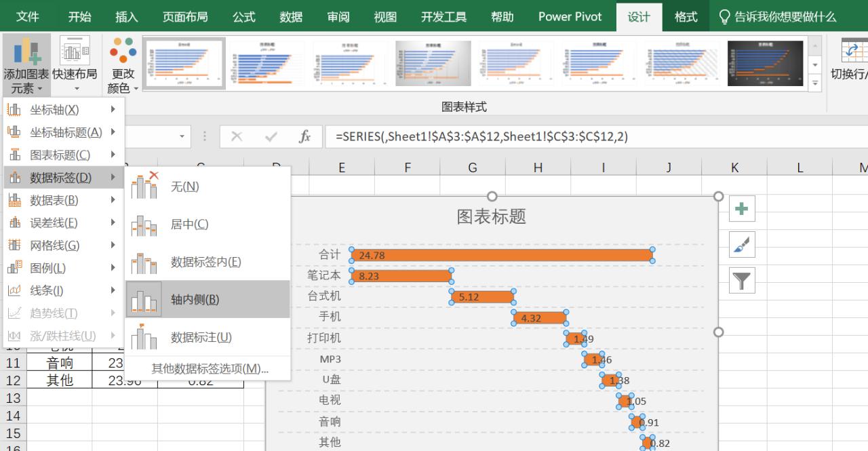868x451 pixels.
Task: Select the 数据标签(D) menu entry
Action: tap(64, 178)
